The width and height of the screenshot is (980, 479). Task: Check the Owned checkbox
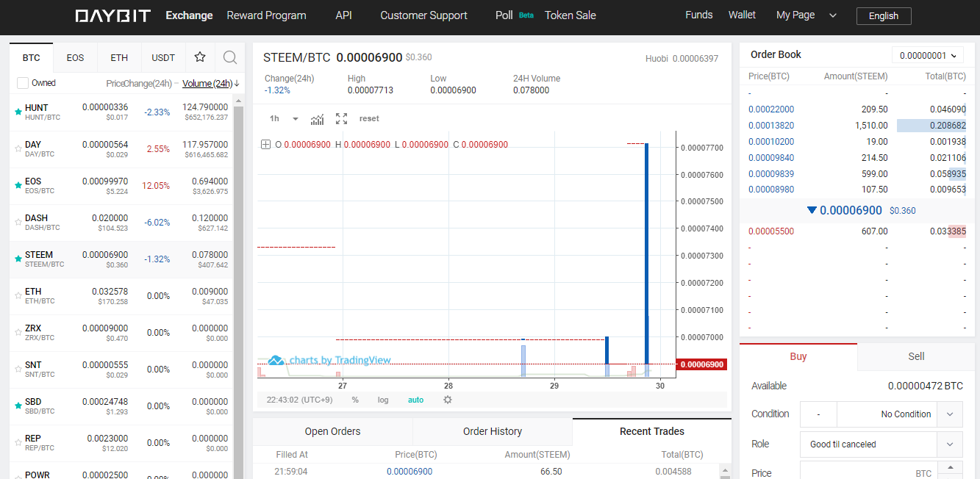click(23, 83)
